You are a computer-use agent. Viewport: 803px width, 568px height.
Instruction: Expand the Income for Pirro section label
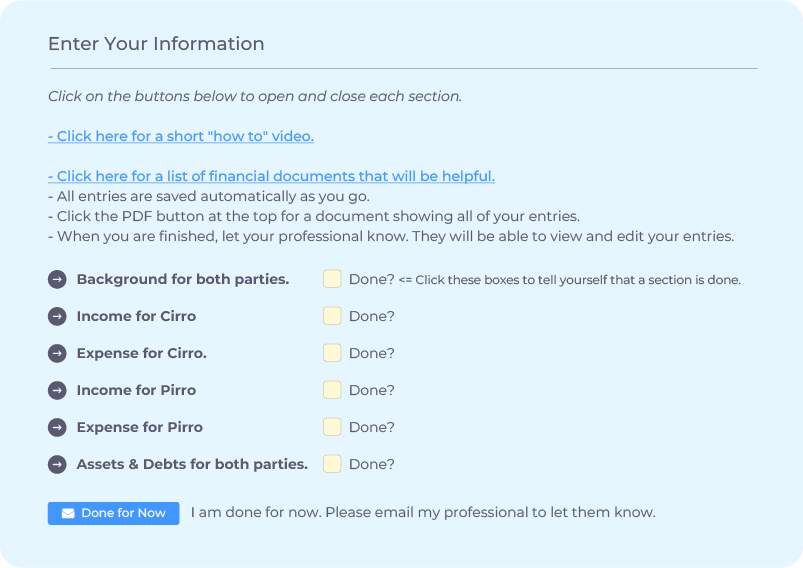(x=136, y=390)
